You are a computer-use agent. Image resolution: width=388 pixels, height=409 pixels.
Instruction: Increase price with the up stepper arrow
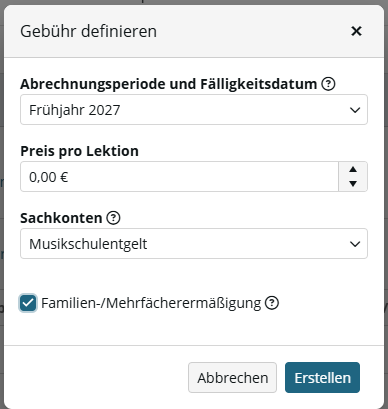click(x=353, y=169)
